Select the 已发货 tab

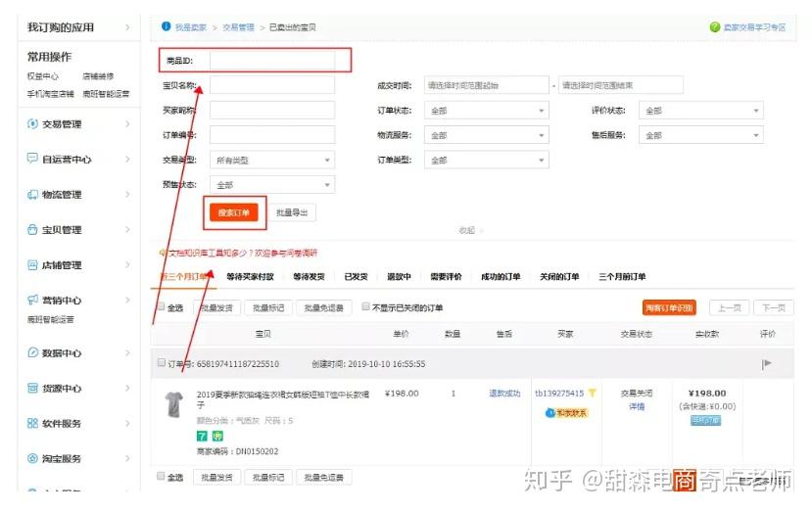(x=356, y=276)
